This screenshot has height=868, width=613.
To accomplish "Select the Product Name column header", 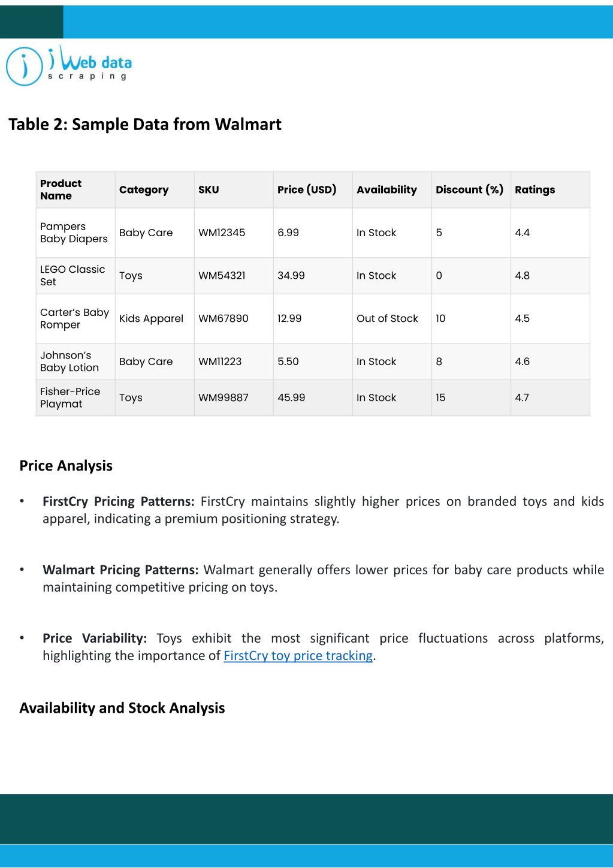I will tap(61, 189).
